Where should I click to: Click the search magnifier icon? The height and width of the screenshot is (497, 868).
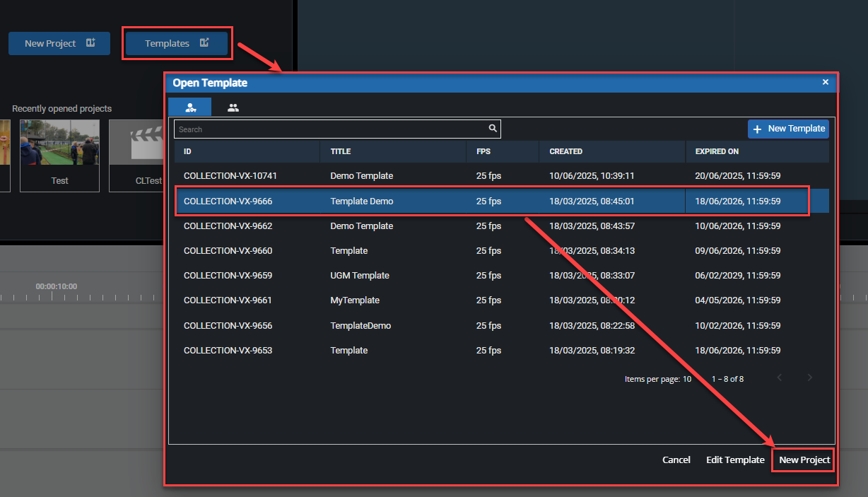(x=493, y=129)
